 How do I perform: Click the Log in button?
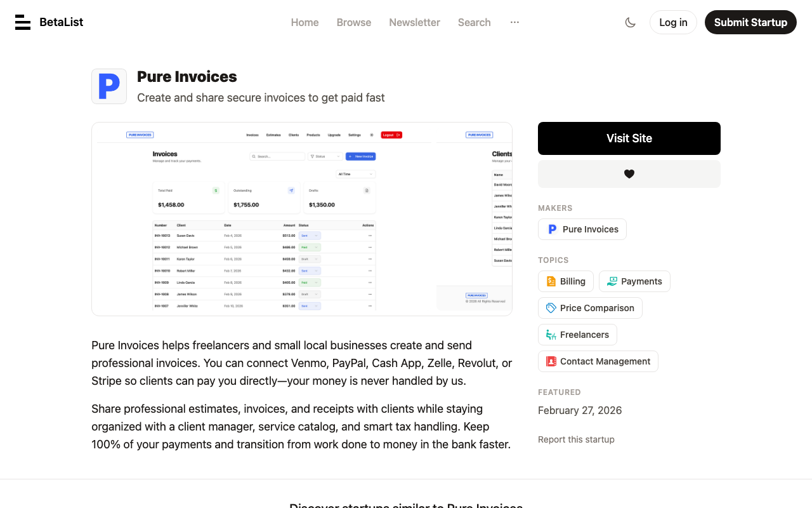click(x=673, y=22)
